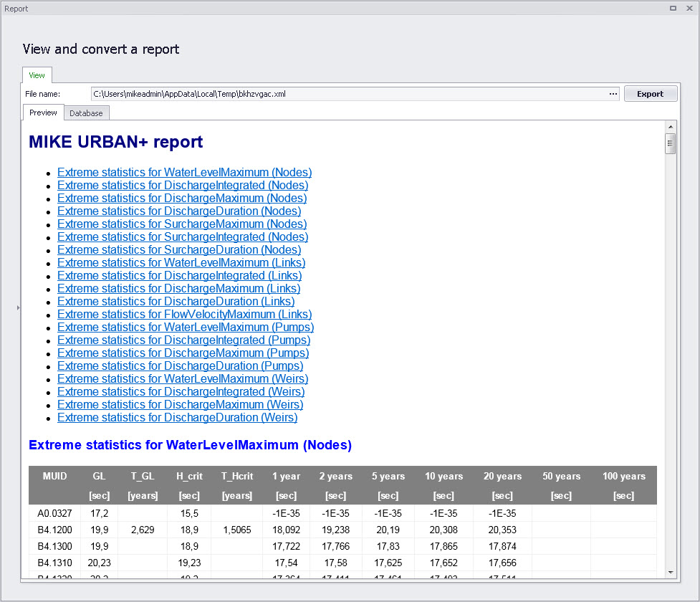Viewport: 700px width, 602px height.
Task: Open link DischargeDuration (Weirs)
Action: coord(177,418)
